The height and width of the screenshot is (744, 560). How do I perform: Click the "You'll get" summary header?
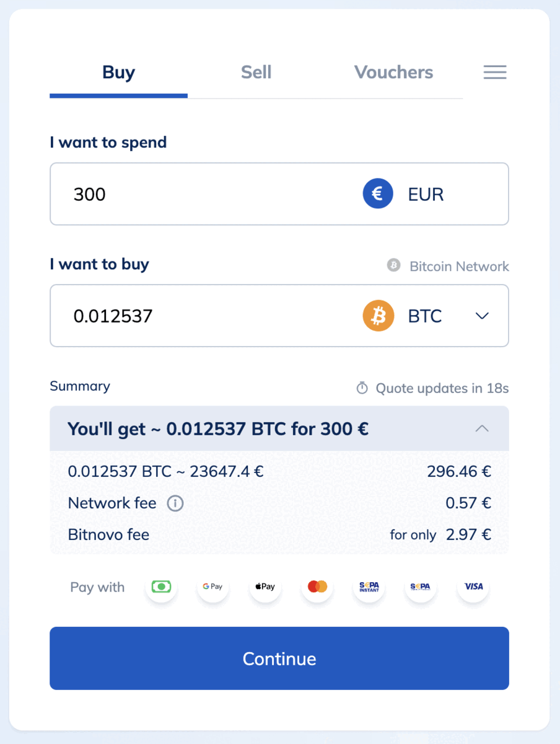point(218,428)
